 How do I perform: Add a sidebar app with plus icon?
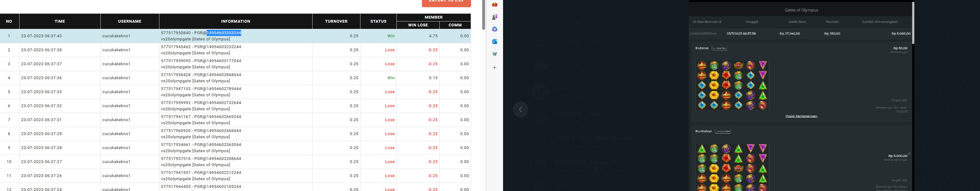[495, 67]
